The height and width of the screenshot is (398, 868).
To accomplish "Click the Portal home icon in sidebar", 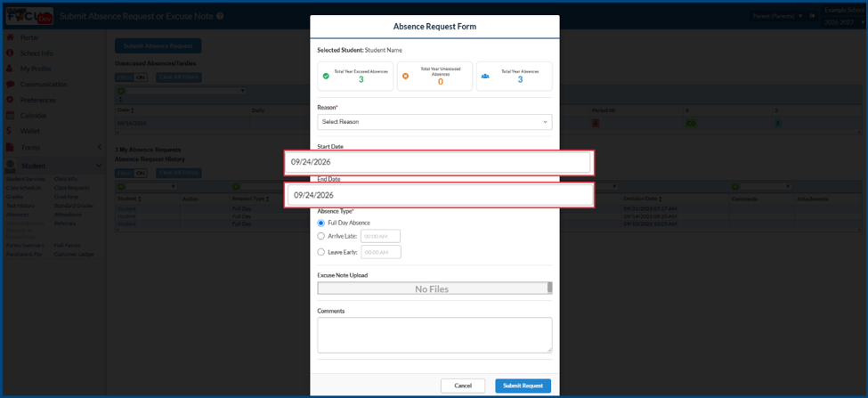I will pos(10,37).
